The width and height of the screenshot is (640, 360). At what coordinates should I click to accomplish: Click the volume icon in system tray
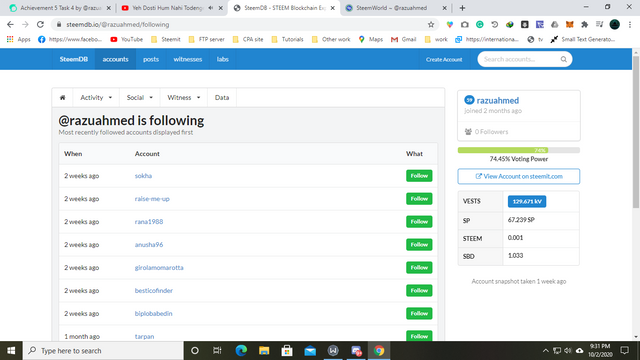(x=568, y=351)
